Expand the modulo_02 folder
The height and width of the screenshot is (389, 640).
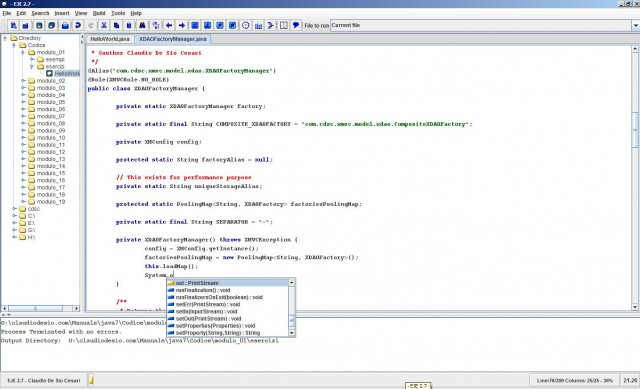click(23, 81)
